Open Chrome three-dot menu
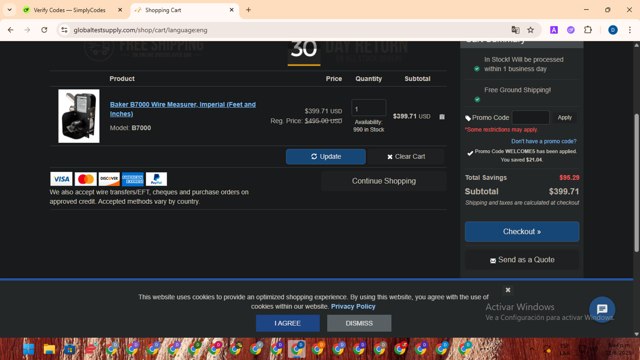The width and height of the screenshot is (640, 360). (630, 30)
